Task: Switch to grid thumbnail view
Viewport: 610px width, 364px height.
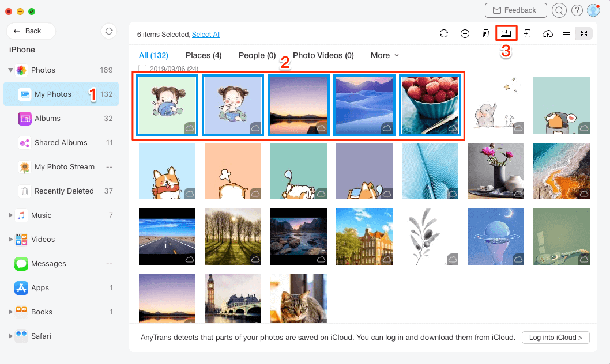Action: click(584, 33)
